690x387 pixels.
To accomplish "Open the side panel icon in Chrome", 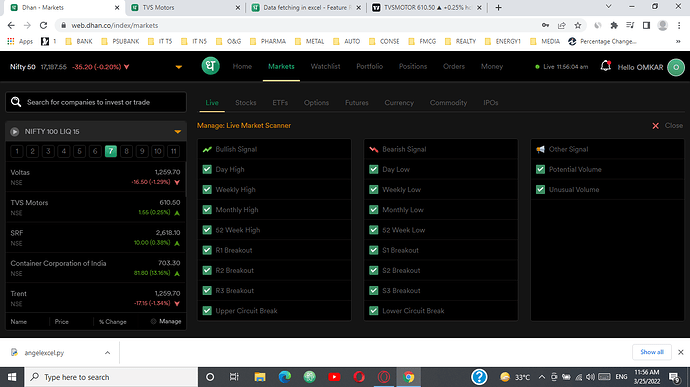I will 646,26.
